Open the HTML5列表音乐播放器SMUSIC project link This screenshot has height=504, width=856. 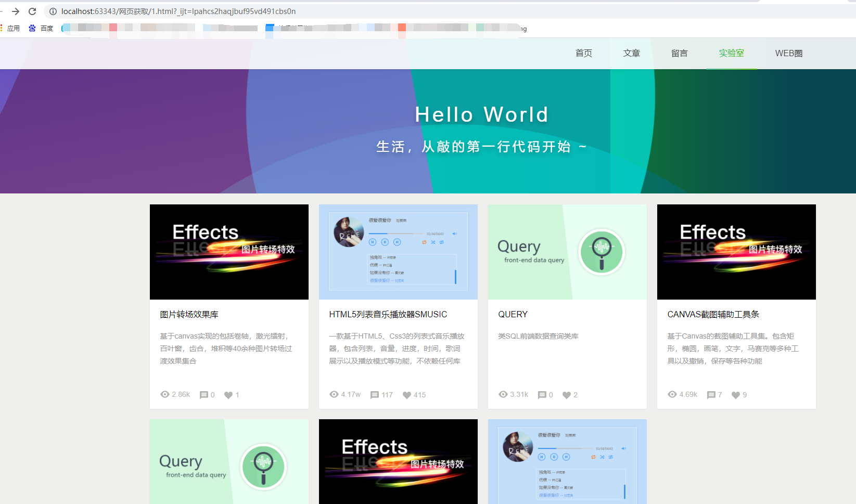388,314
